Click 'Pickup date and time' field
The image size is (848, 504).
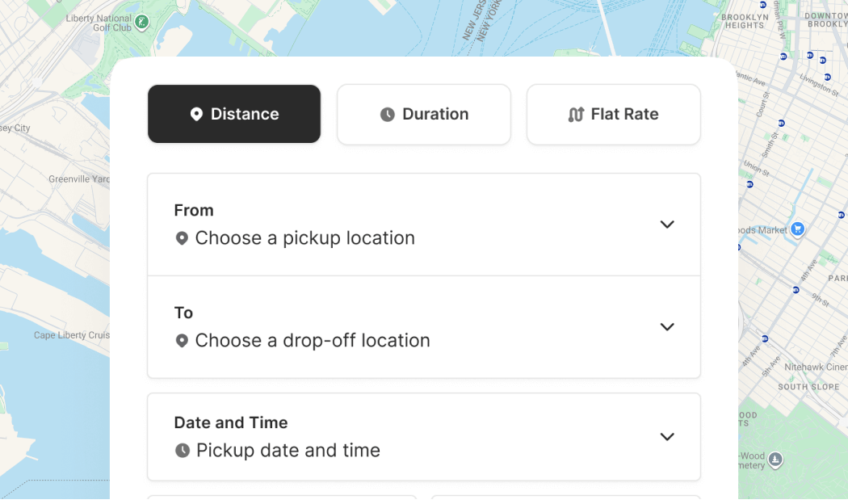coord(288,451)
